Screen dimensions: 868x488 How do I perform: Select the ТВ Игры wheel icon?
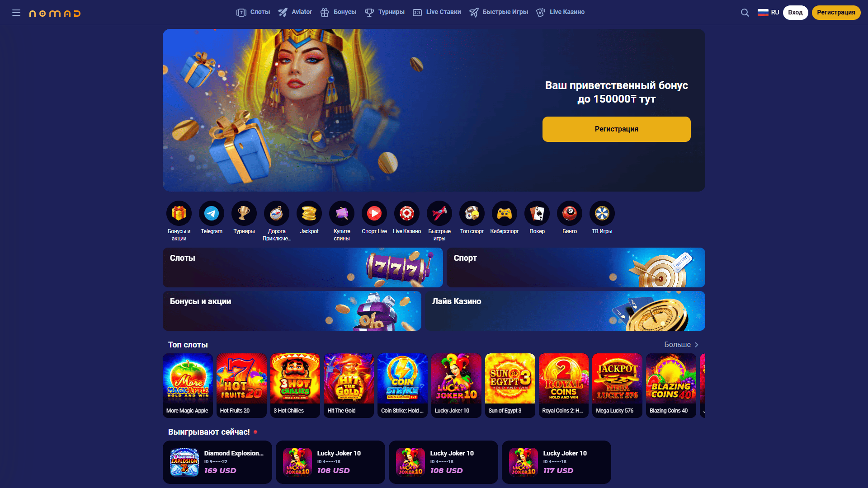[602, 213]
